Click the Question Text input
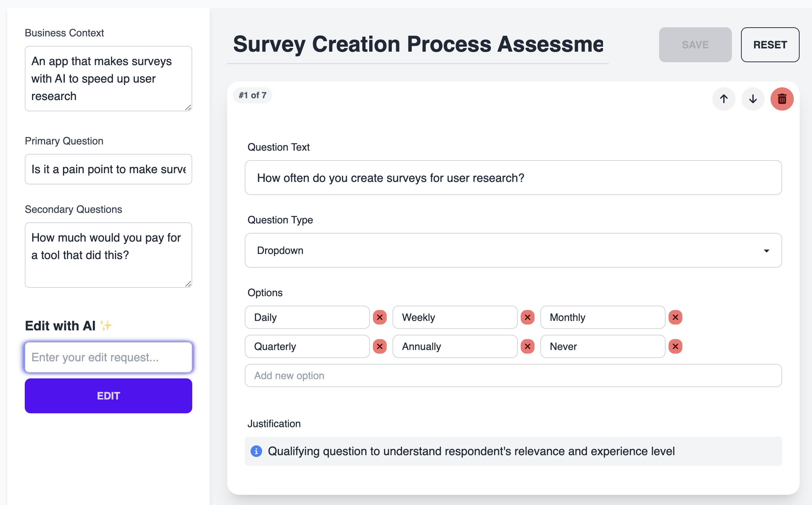 pyautogui.click(x=513, y=178)
